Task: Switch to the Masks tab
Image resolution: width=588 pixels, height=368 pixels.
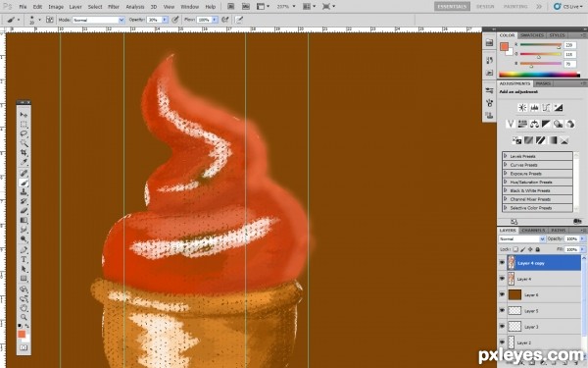Action: [543, 83]
